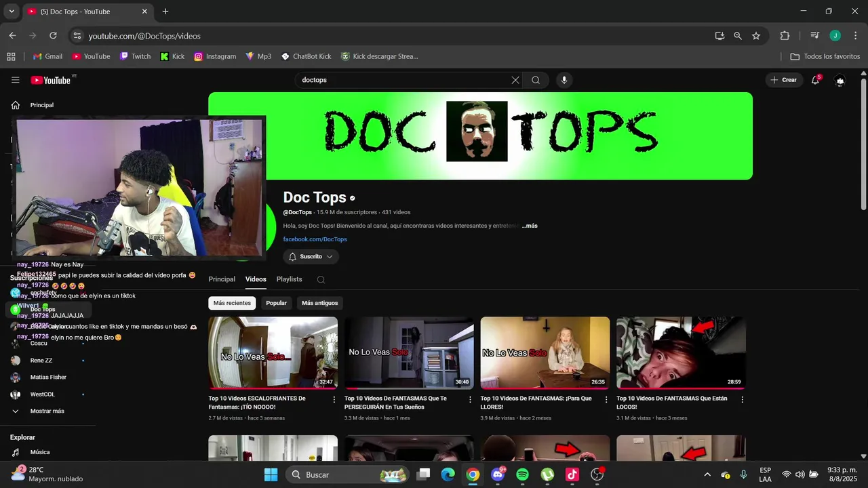Open the Chrome three-dot menu
This screenshot has width=868, height=488.
[x=855, y=36]
